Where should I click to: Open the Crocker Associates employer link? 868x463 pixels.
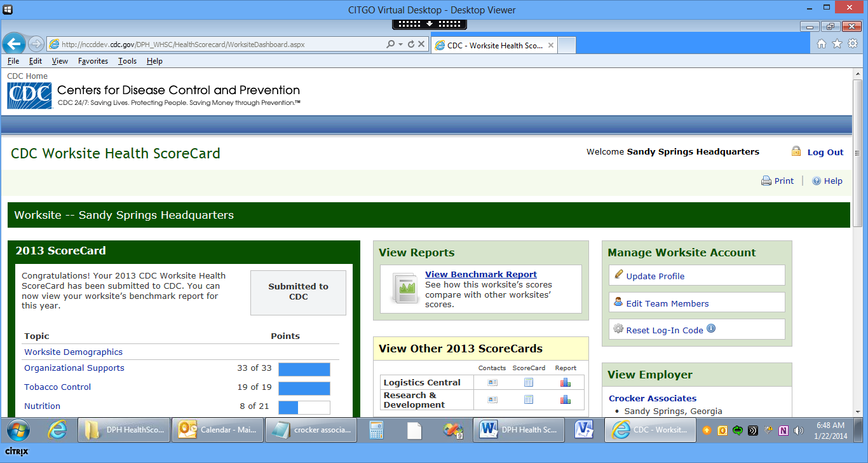[x=653, y=398]
